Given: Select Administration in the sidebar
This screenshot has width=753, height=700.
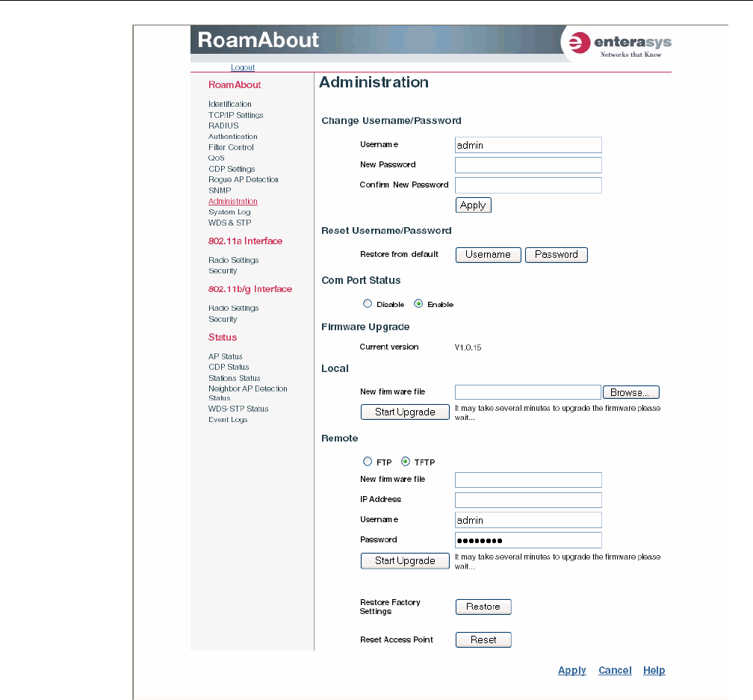Looking at the screenshot, I should [x=232, y=201].
